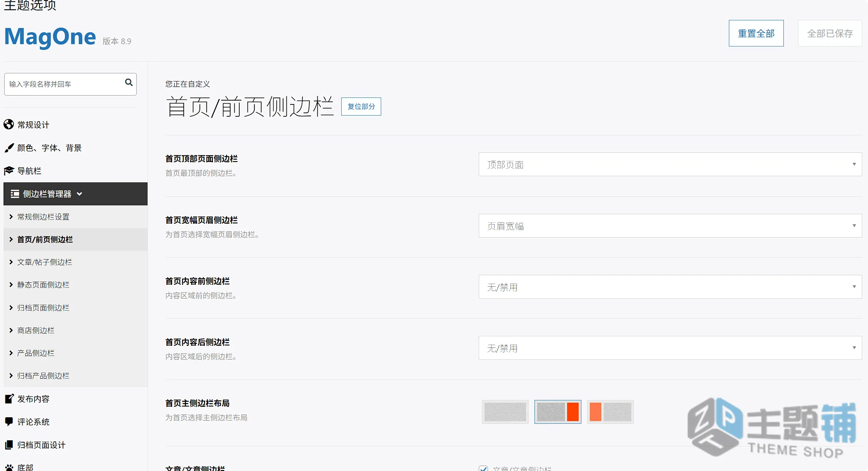Select 常规侧边栏设置 submenu item
The width and height of the screenshot is (868, 471).
coord(75,216)
